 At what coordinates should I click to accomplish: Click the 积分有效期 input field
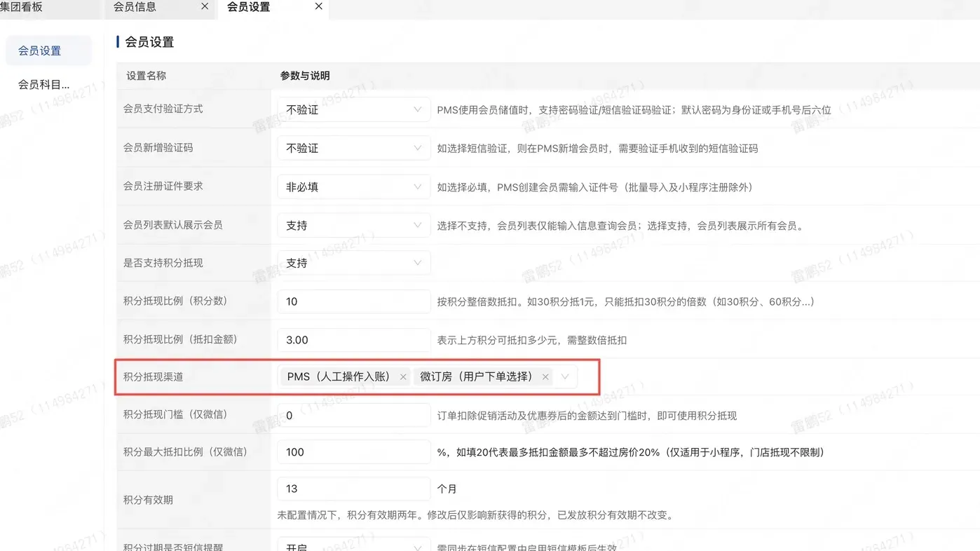tap(353, 489)
